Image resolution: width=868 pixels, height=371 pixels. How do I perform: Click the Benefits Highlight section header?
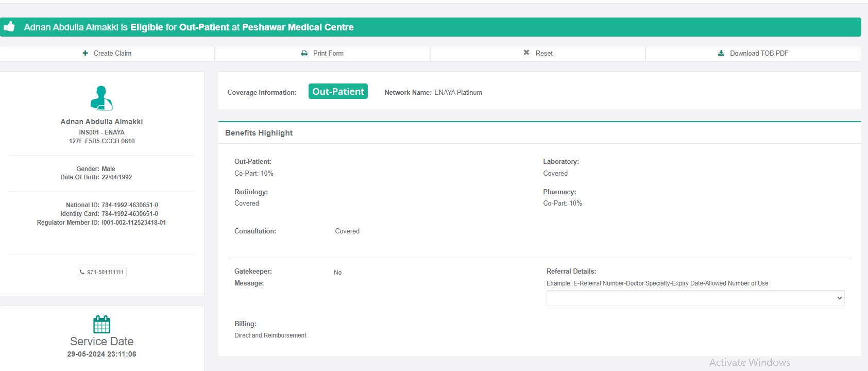[x=259, y=133]
